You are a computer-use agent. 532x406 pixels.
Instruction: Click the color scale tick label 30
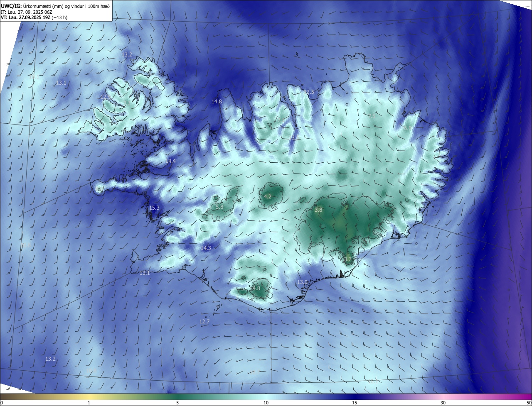(x=443, y=403)
